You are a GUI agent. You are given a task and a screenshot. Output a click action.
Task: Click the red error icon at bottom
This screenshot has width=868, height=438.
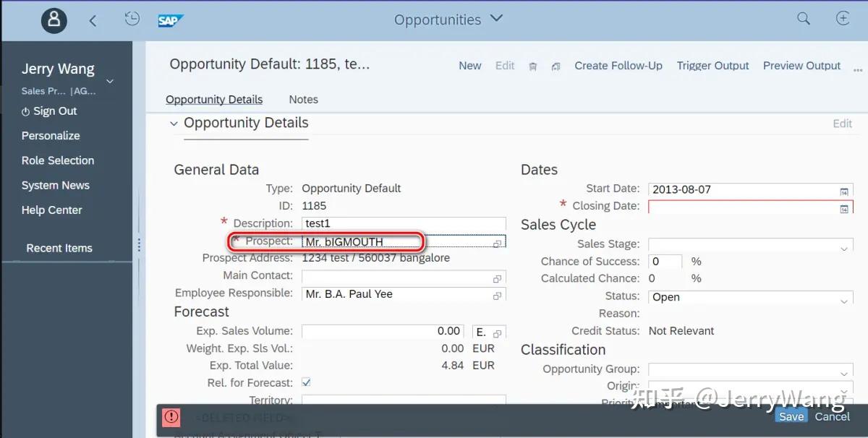(x=171, y=417)
